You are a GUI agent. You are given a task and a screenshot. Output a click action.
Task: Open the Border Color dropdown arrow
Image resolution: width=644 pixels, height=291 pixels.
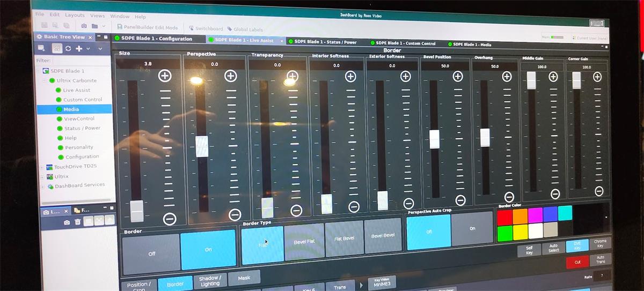point(606,217)
